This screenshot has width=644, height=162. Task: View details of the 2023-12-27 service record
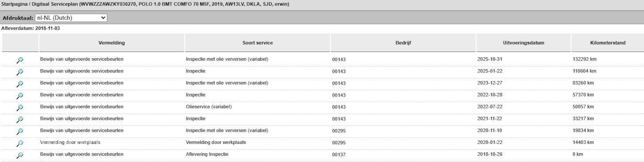tap(20, 84)
